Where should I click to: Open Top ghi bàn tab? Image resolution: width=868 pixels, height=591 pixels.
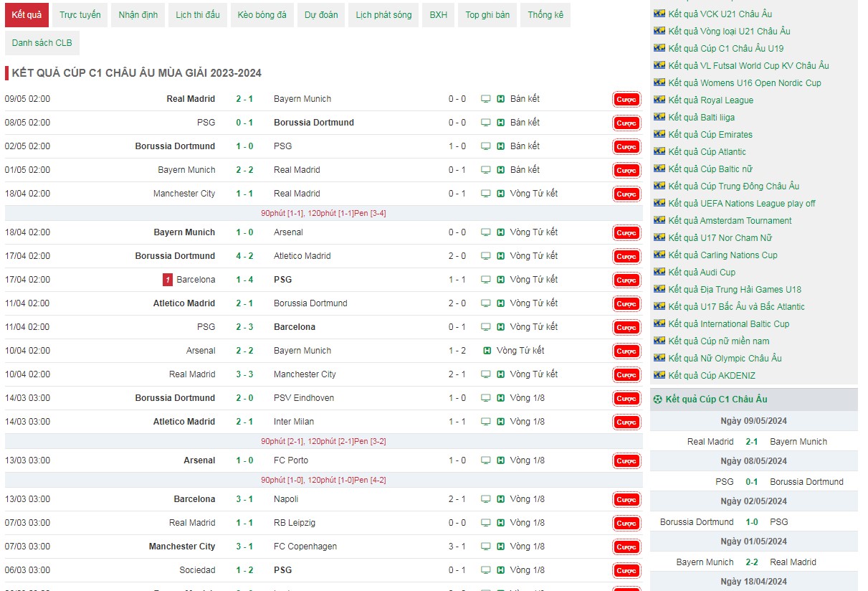(487, 15)
